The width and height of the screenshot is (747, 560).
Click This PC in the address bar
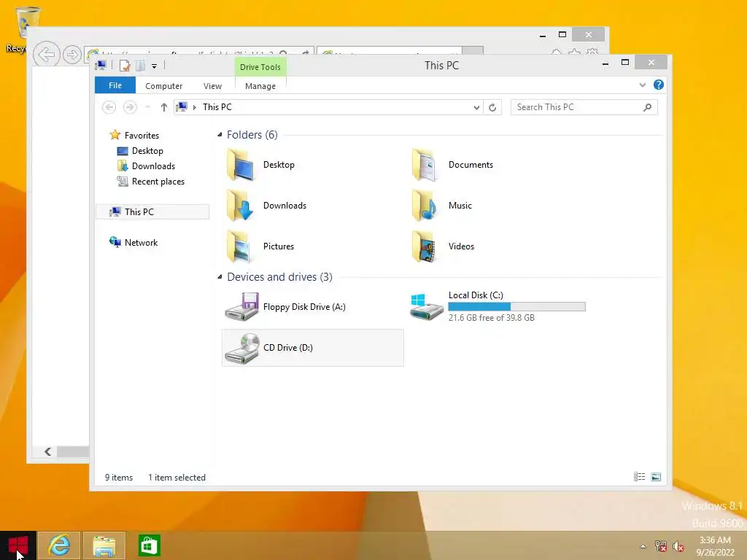(x=217, y=107)
